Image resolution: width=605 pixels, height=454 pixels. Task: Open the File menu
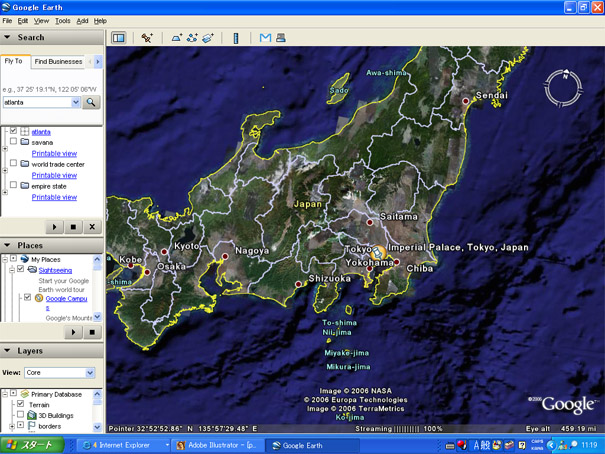click(7, 21)
